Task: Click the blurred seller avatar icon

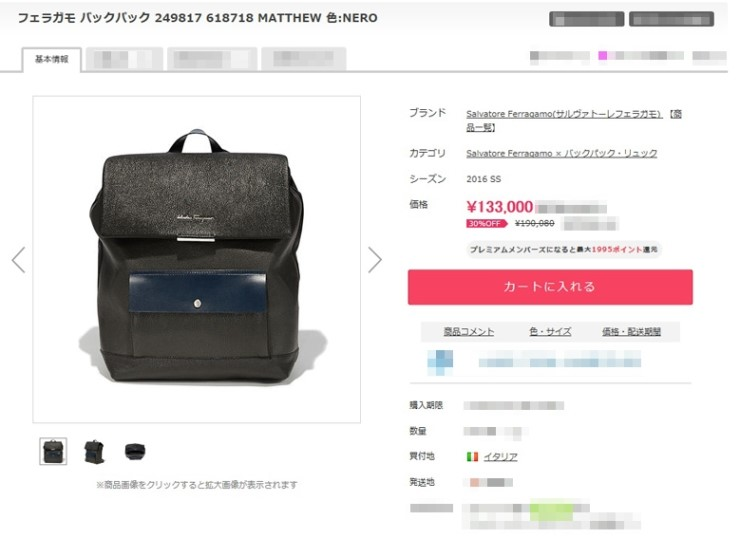Action: 440,362
